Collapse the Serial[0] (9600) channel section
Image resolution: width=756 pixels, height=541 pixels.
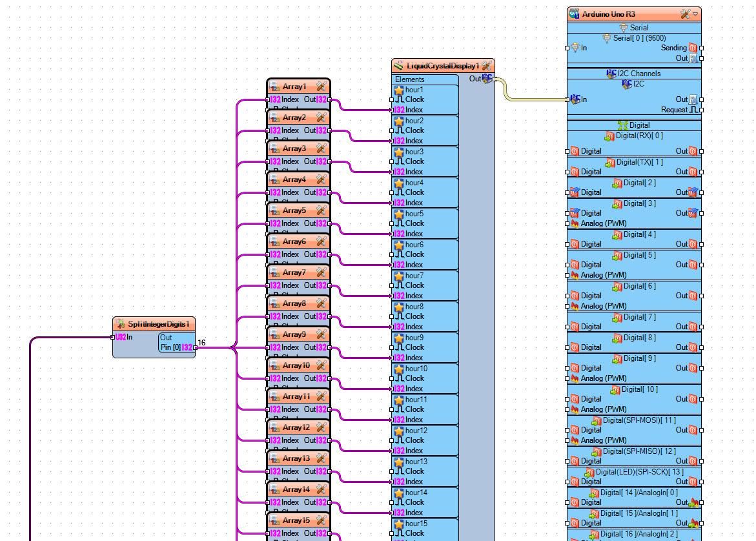606,38
